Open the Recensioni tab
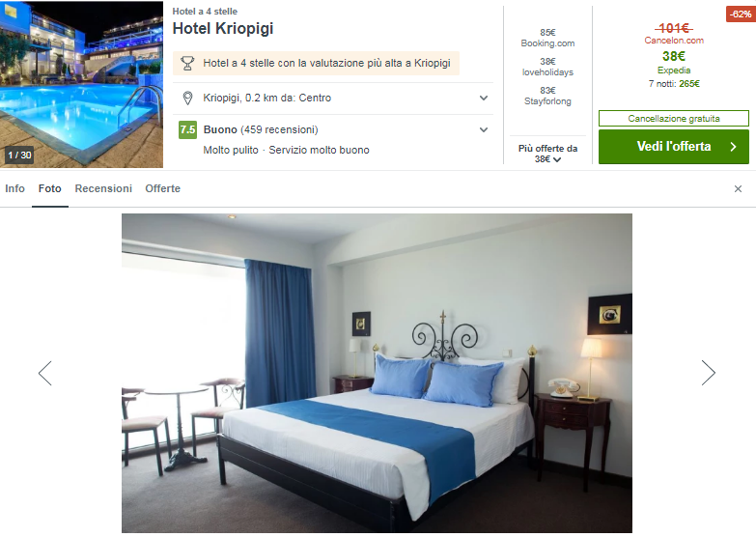 103,188
